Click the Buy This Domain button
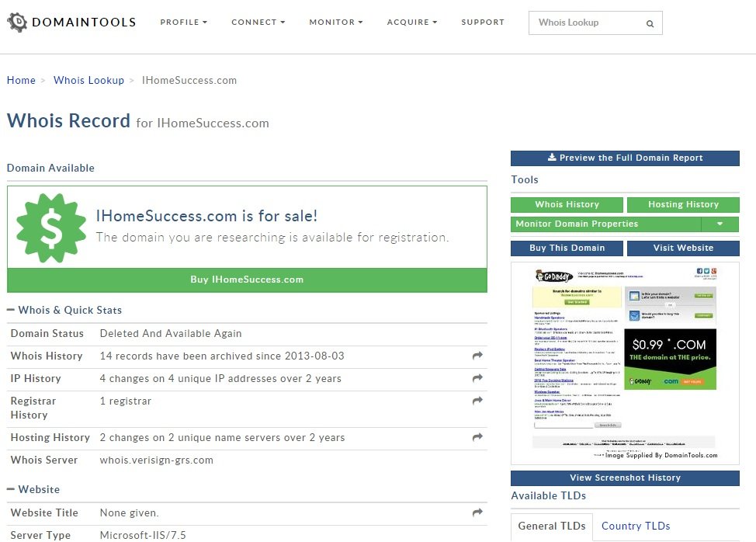Screen dimensions: 756x542 coord(567,248)
